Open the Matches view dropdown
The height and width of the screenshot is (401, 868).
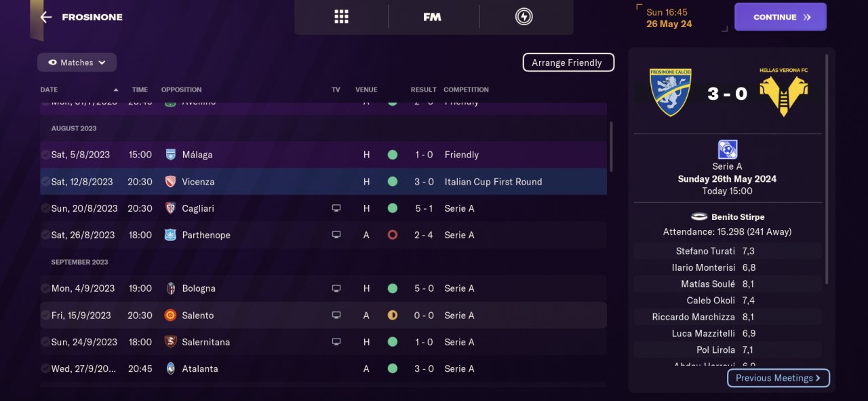point(77,62)
